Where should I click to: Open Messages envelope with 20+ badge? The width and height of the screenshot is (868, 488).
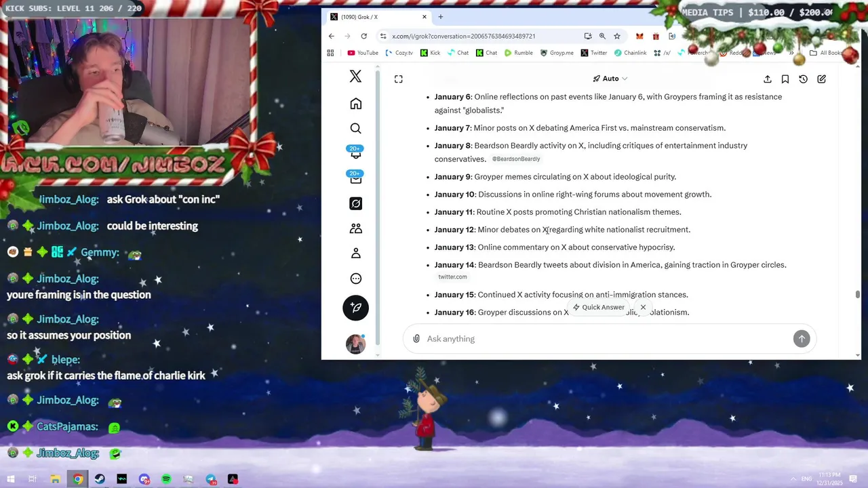pyautogui.click(x=355, y=178)
